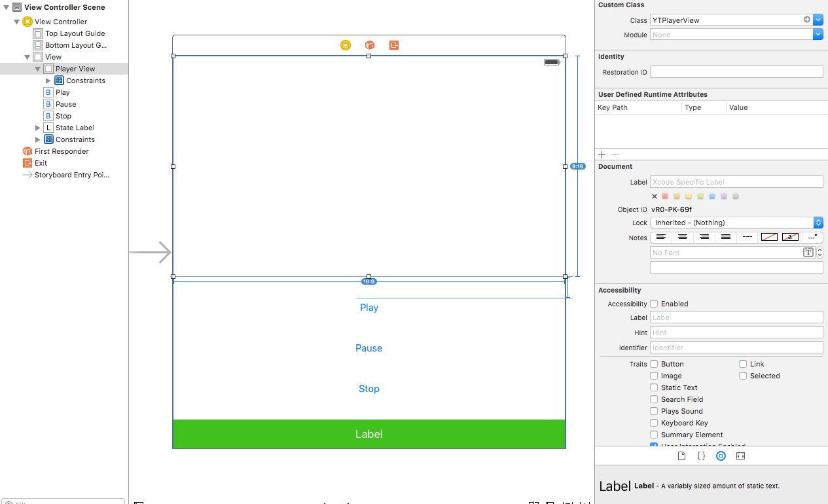828x504 pixels.
Task: Click the jump arrow in Class field
Action: [807, 20]
